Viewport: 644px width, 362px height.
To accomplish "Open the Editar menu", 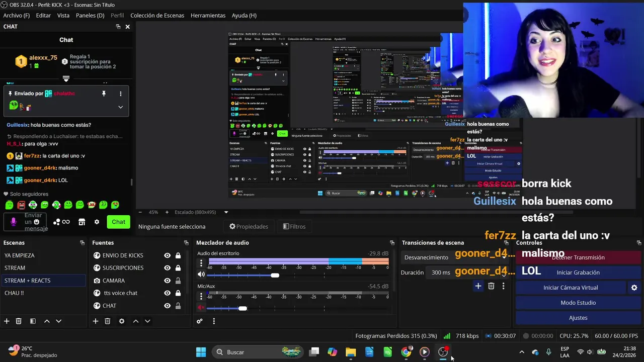I will click(x=43, y=16).
